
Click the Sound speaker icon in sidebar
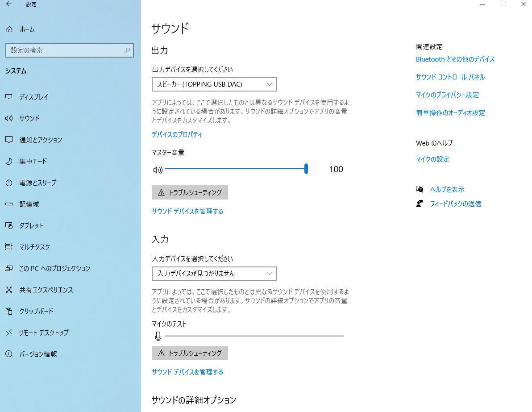(10, 118)
